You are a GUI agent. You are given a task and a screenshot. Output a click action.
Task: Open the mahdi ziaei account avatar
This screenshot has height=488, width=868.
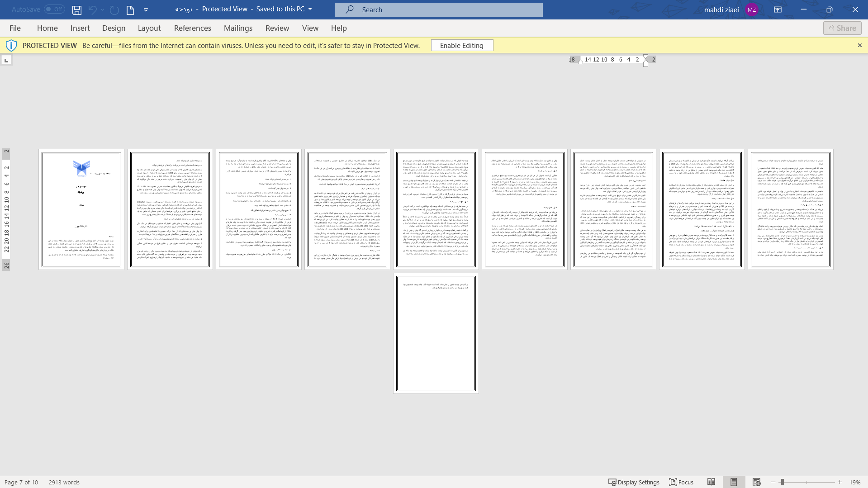tap(752, 9)
